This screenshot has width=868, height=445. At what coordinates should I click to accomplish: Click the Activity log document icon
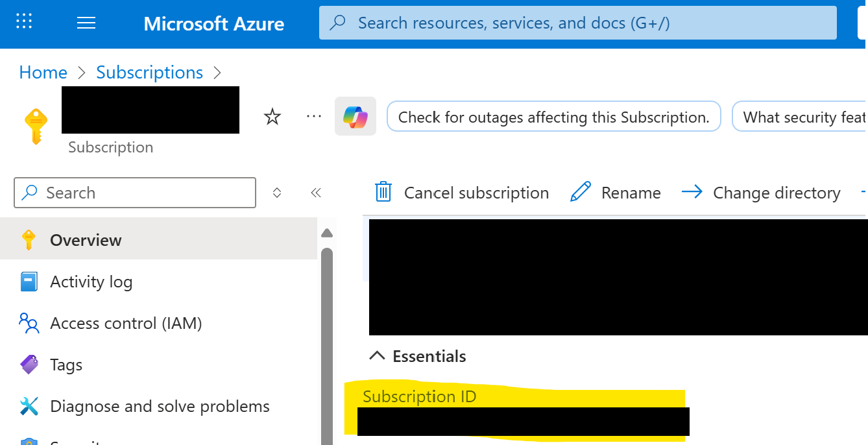tap(28, 281)
